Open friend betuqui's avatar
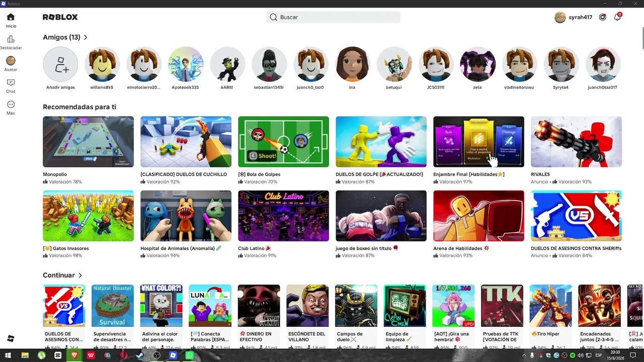Screen dimensions: 644x362 [x=394, y=64]
